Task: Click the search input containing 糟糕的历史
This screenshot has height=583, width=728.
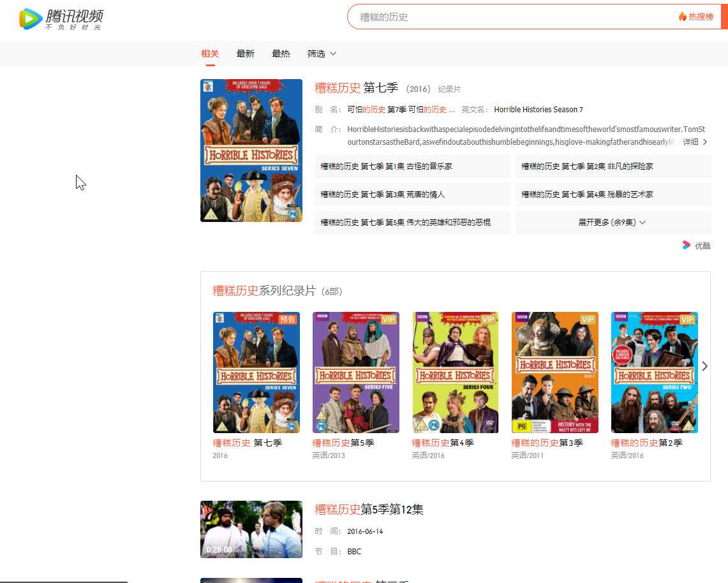Action: pyautogui.click(x=510, y=17)
